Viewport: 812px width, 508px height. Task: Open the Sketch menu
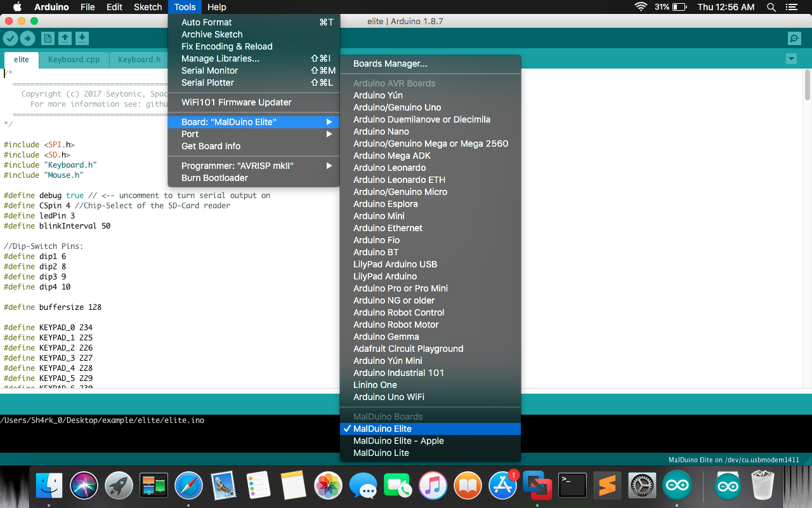click(x=148, y=7)
